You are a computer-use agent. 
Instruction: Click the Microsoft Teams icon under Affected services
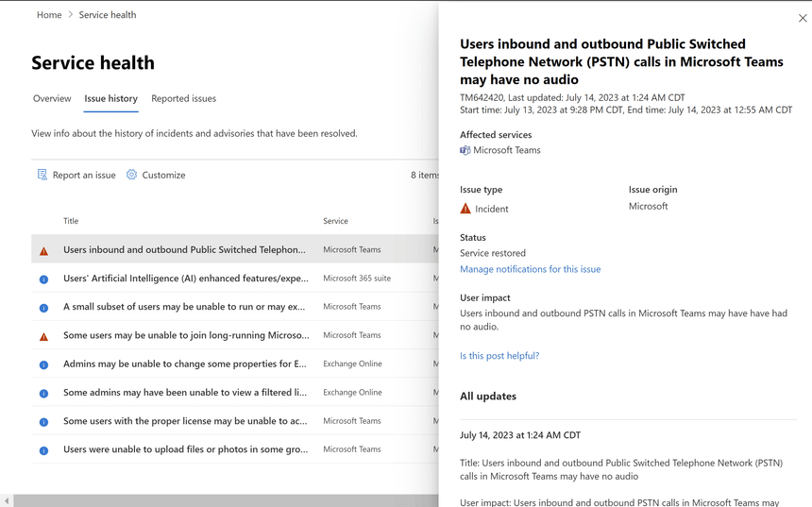pos(465,150)
